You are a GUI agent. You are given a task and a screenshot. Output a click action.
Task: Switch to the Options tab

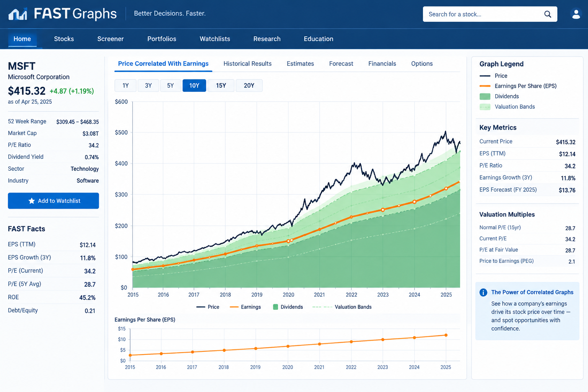pos(422,64)
